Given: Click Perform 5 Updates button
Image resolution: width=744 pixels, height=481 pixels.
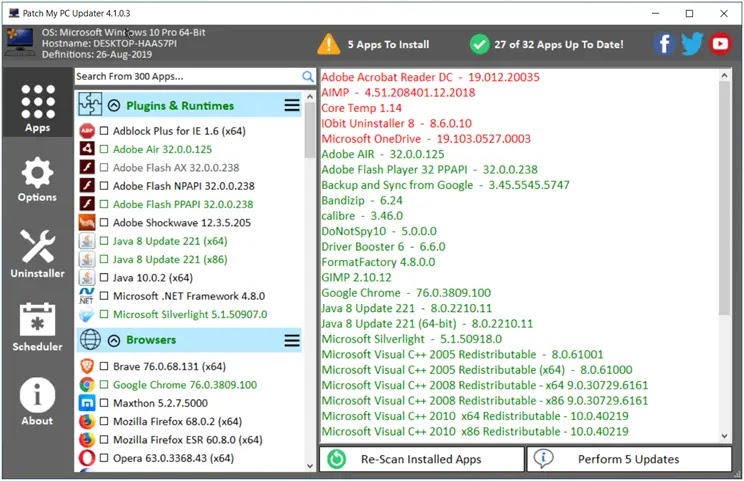Looking at the screenshot, I should coord(629,459).
